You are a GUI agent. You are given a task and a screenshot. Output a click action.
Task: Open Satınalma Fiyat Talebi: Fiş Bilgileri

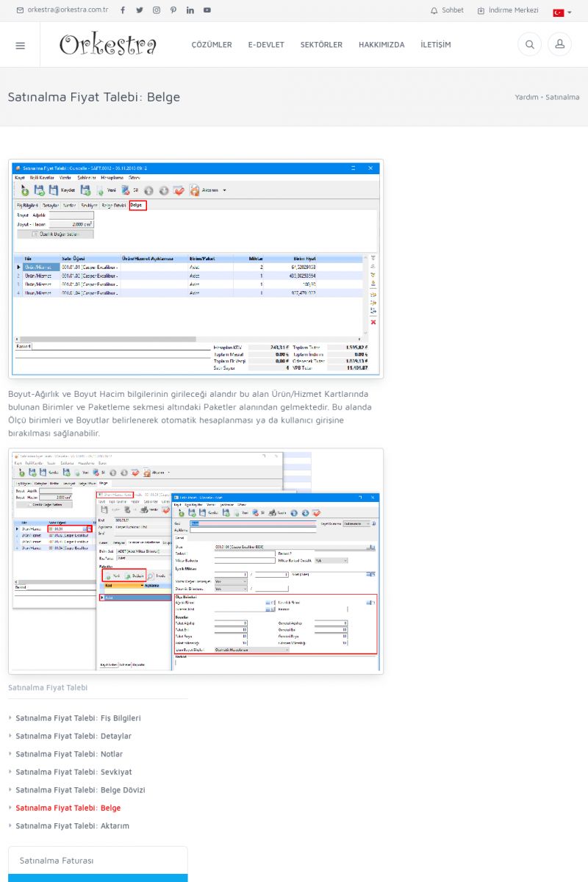[x=78, y=718]
